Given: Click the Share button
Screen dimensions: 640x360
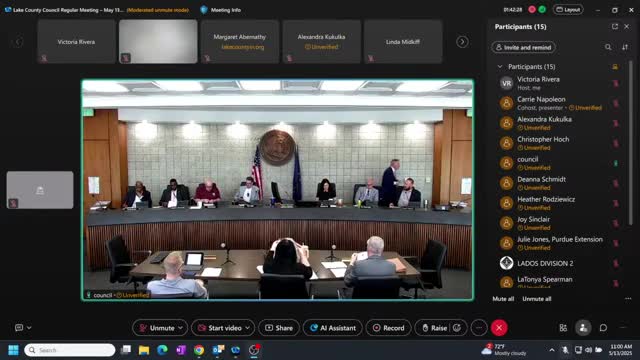Looking at the screenshot, I should (279, 328).
